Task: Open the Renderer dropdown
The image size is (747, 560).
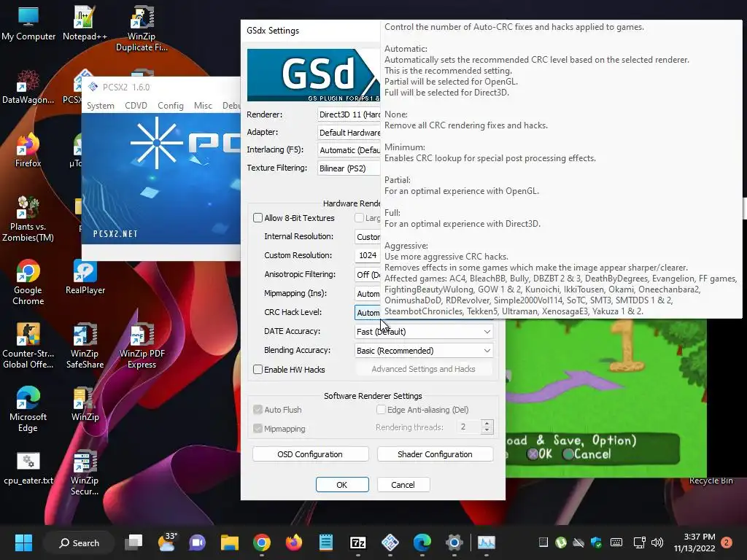Action: point(349,114)
